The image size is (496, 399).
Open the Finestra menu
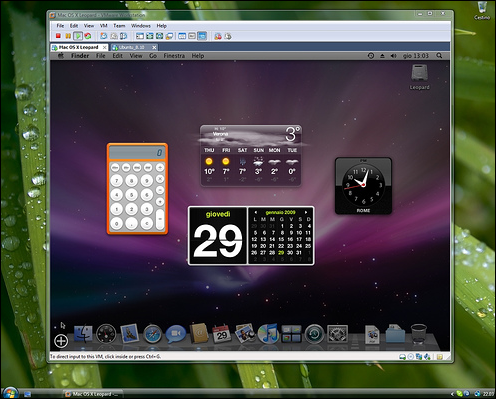[x=174, y=56]
